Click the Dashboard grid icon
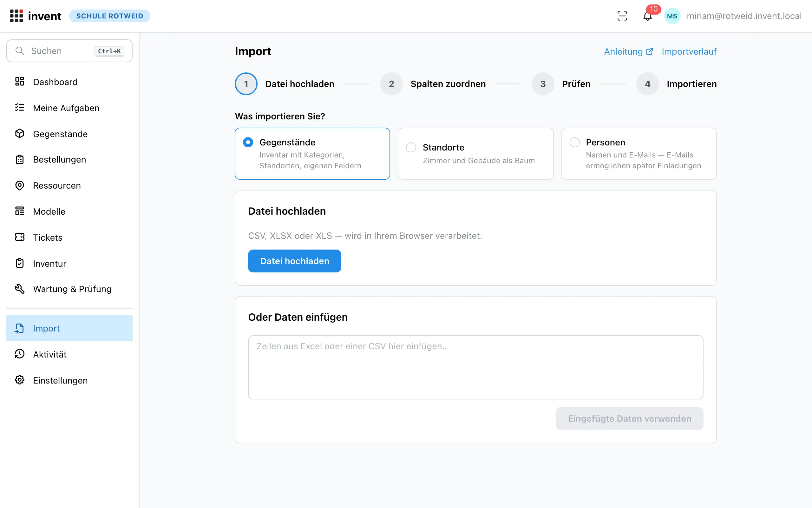812x508 pixels. pos(20,82)
